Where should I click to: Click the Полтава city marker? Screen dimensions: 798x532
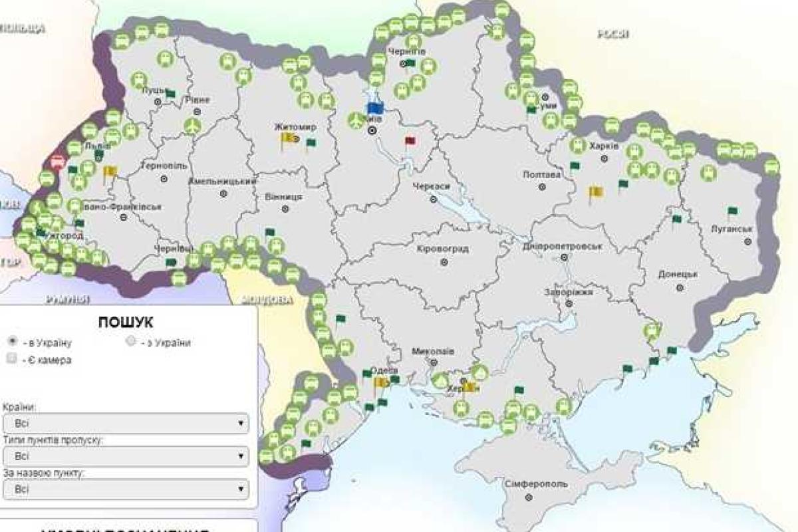click(x=542, y=188)
